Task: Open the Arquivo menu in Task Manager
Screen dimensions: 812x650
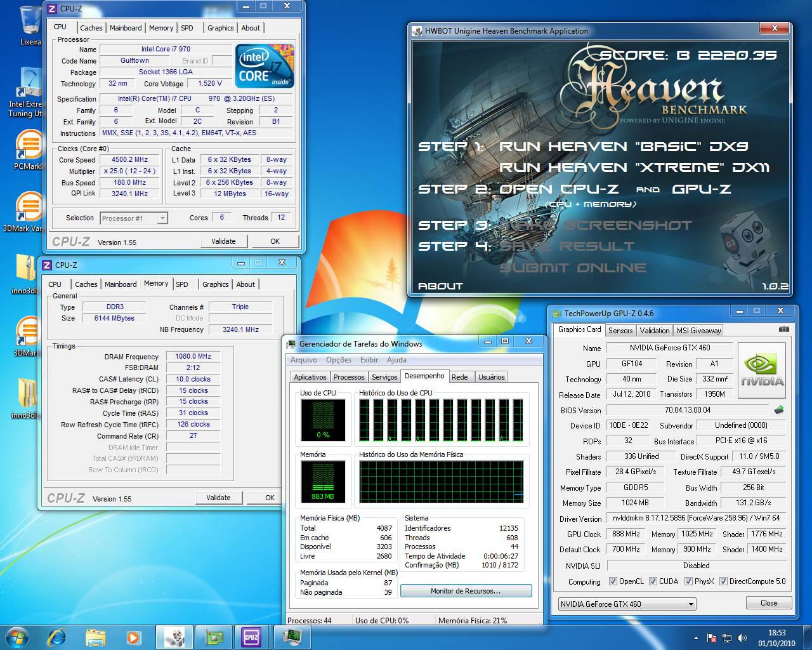Action: (304, 360)
